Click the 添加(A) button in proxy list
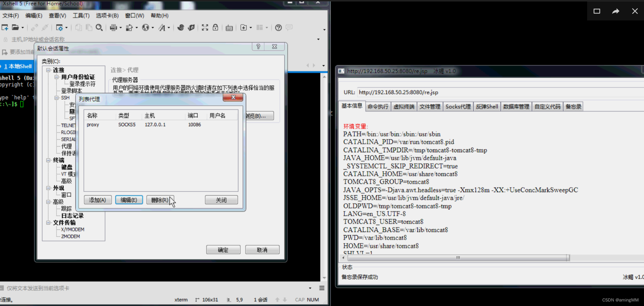 coord(97,200)
